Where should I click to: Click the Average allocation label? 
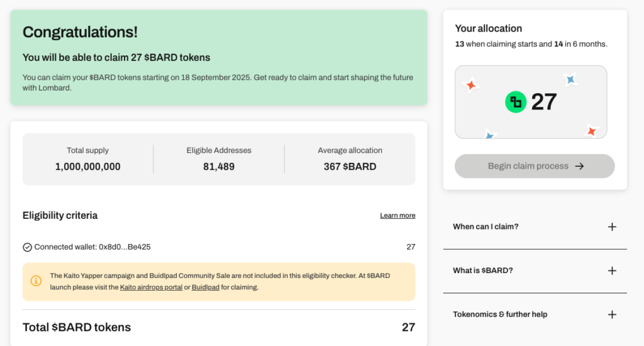point(350,150)
